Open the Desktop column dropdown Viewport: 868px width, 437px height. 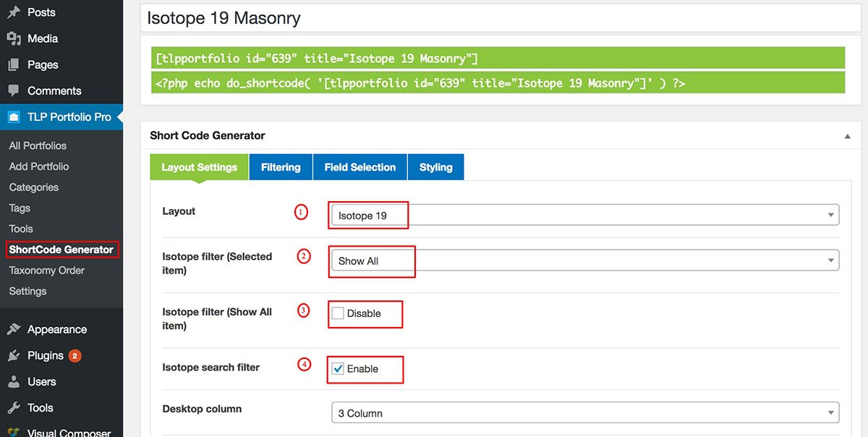point(585,413)
